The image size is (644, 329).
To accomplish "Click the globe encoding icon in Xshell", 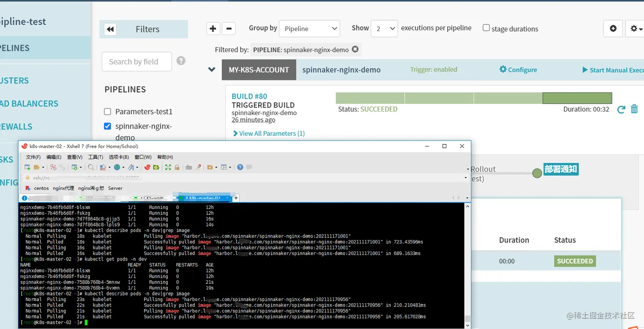I will tap(117, 167).
